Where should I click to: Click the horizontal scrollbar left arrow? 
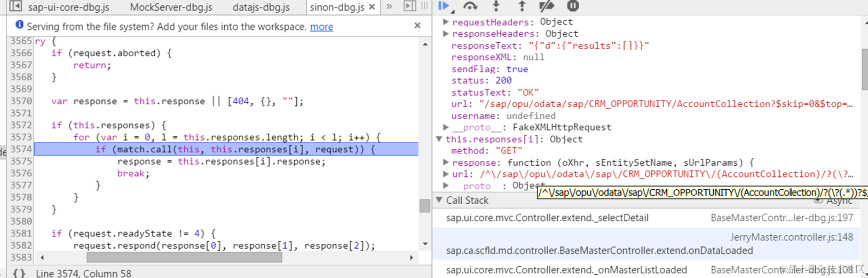[x=42, y=257]
